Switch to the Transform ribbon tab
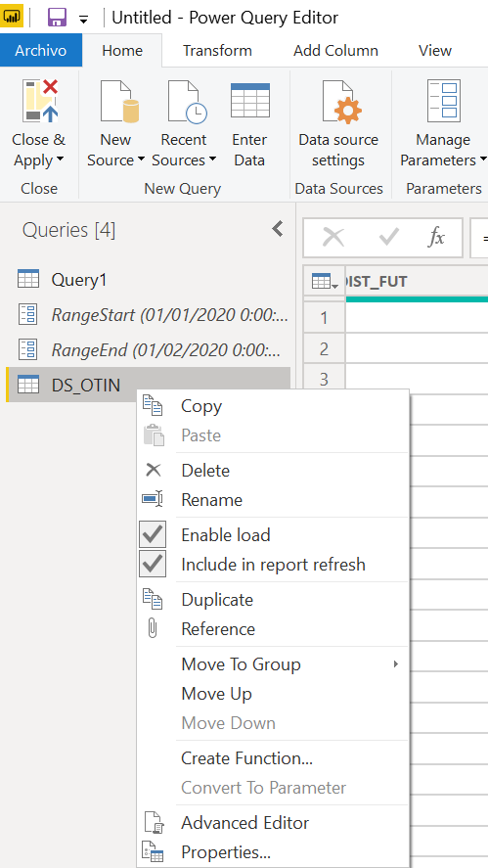The image size is (488, 868). pyautogui.click(x=217, y=50)
